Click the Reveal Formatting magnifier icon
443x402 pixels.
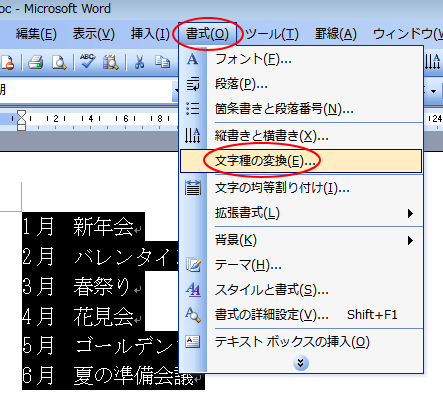click(x=193, y=315)
